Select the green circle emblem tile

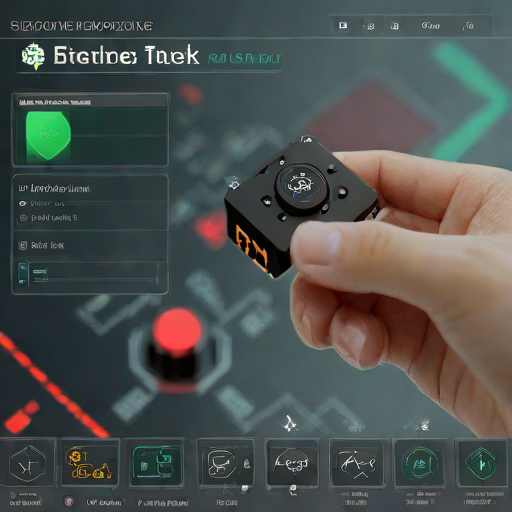[420, 463]
